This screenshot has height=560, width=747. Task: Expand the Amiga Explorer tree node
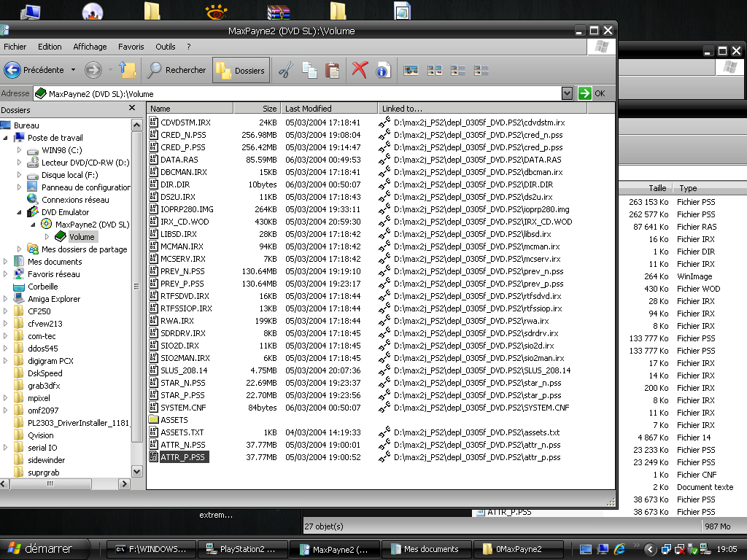coord(5,298)
